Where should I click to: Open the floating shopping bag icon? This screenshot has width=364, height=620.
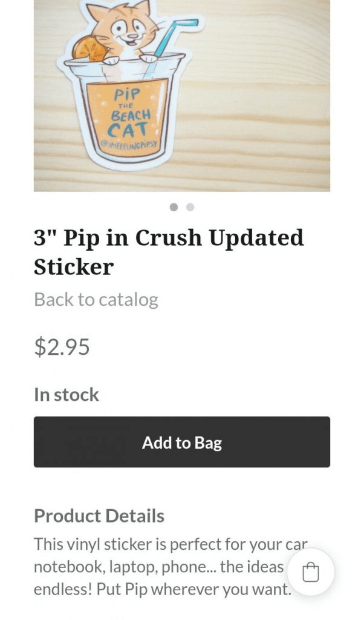click(310, 572)
